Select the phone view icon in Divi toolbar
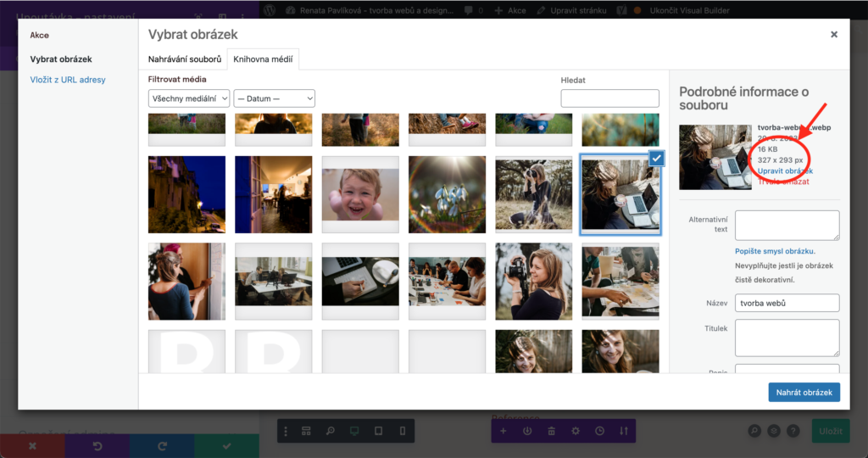 (x=403, y=431)
